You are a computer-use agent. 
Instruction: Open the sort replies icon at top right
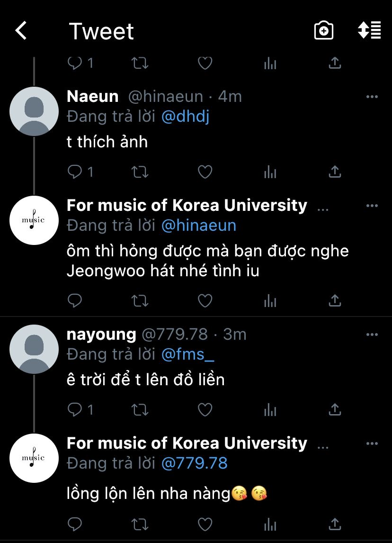(x=369, y=30)
